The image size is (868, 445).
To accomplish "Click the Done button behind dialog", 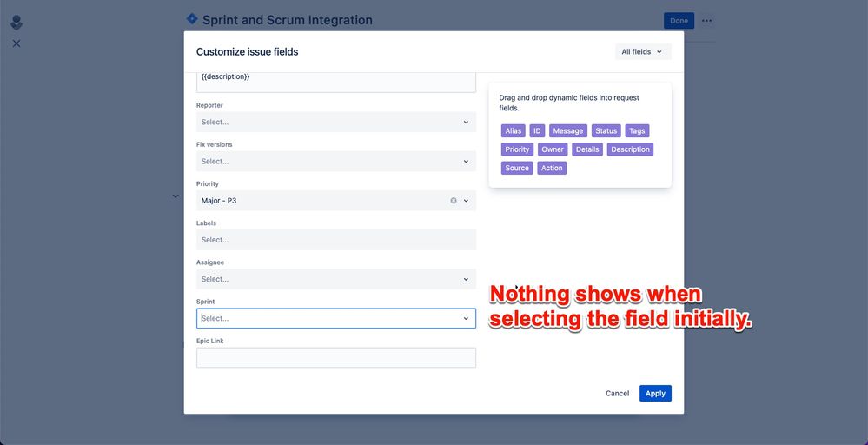I will [x=679, y=21].
